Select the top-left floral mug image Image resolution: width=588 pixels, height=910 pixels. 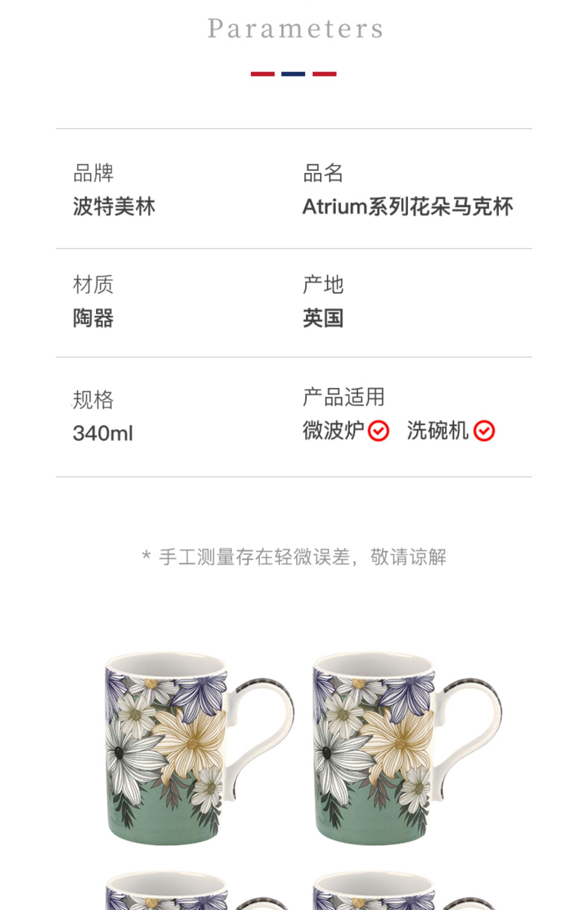click(x=200, y=749)
